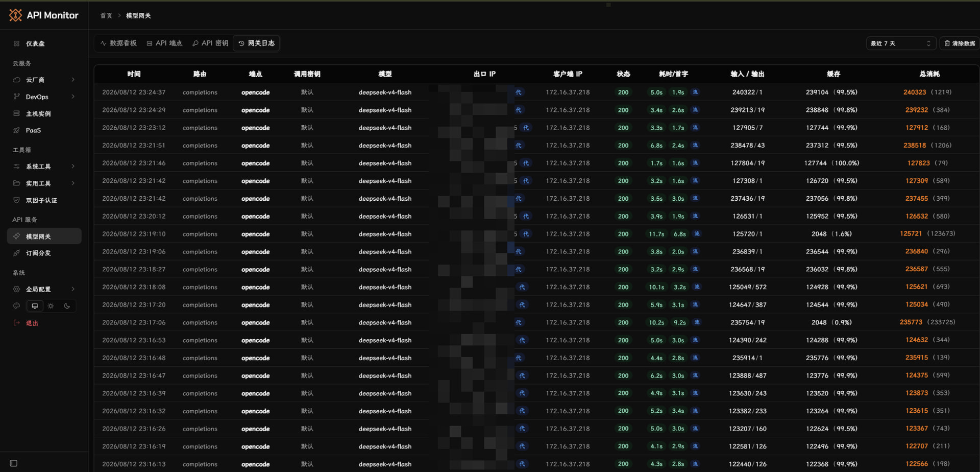Expand the 实用工具 submenu chevron
This screenshot has height=472, width=980.
(73, 183)
